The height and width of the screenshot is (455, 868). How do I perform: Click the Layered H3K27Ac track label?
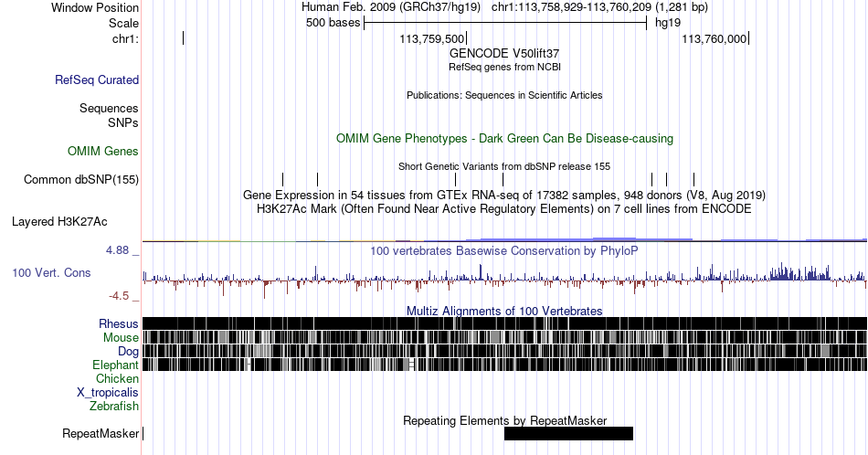(x=59, y=221)
